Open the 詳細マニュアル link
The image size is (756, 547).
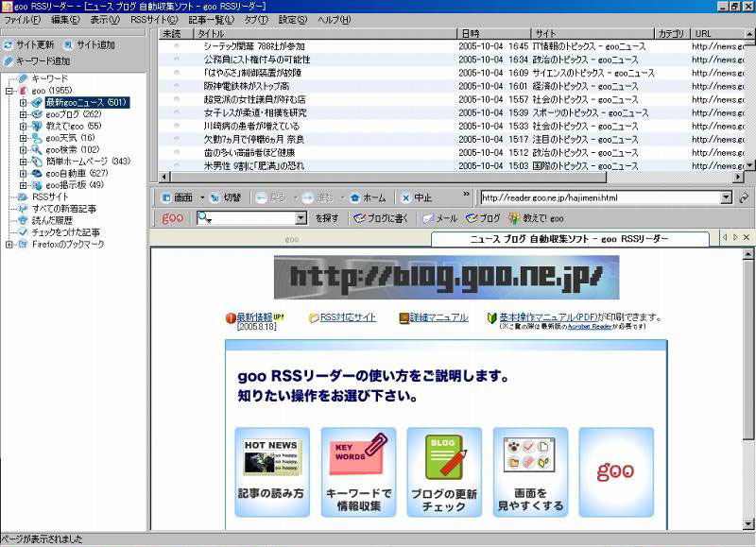[x=438, y=317]
